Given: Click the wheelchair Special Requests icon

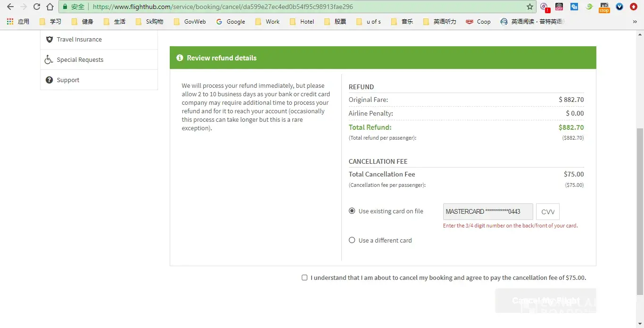Looking at the screenshot, I should 49,59.
